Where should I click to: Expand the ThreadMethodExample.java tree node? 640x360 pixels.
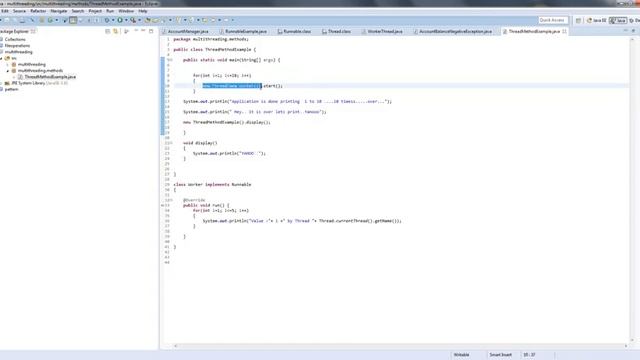[14, 77]
